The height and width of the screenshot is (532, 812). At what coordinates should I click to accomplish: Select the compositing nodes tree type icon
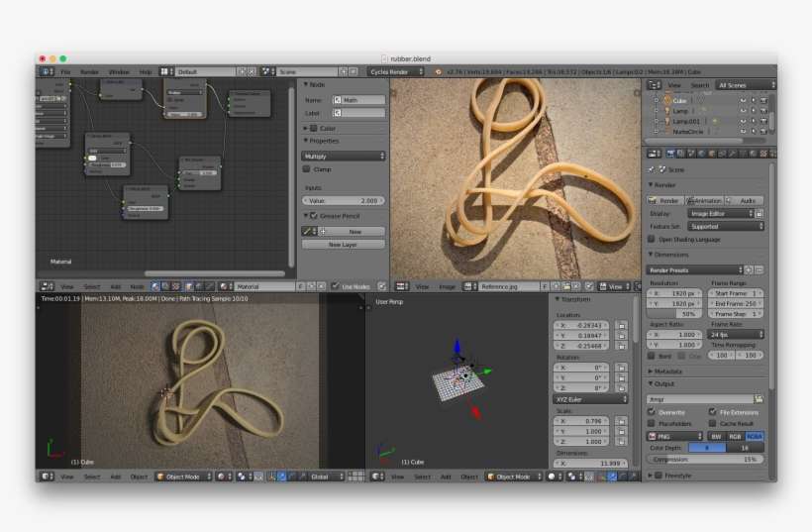165,286
